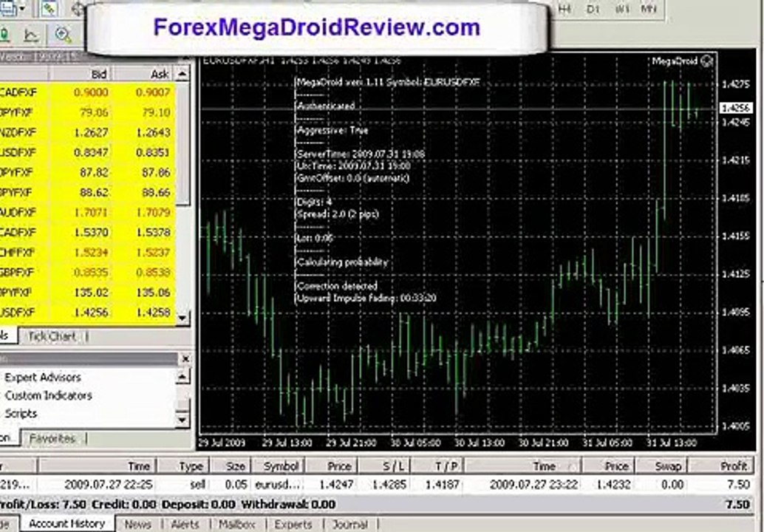
Task: Click the MegaDroid smiley face icon on chart
Action: 707,61
